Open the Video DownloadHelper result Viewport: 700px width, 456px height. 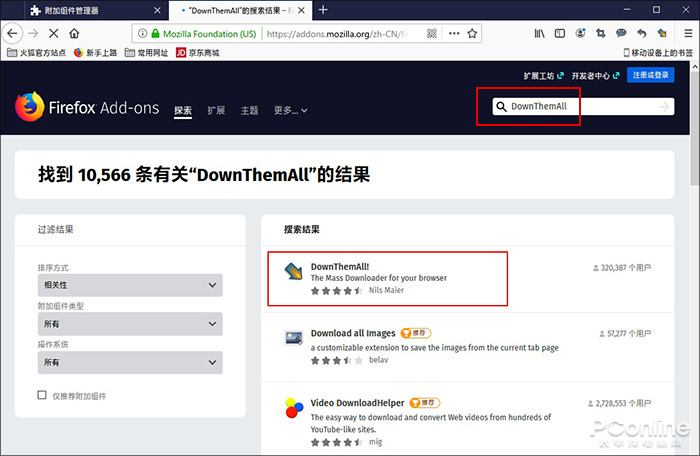tap(357, 403)
